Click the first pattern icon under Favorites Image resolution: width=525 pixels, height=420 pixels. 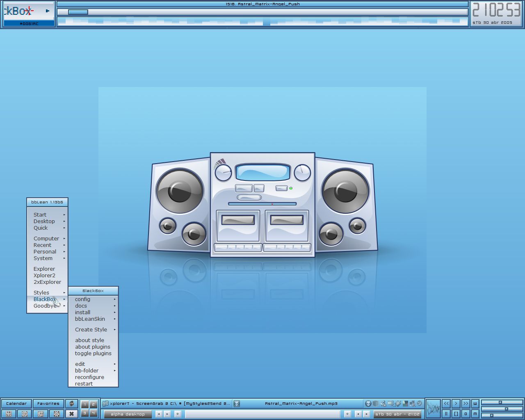tap(40, 413)
